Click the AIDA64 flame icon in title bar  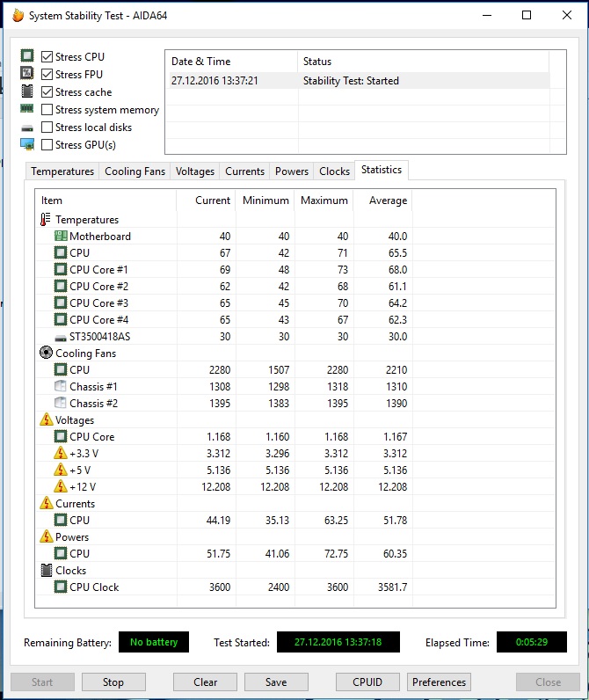tap(18, 16)
